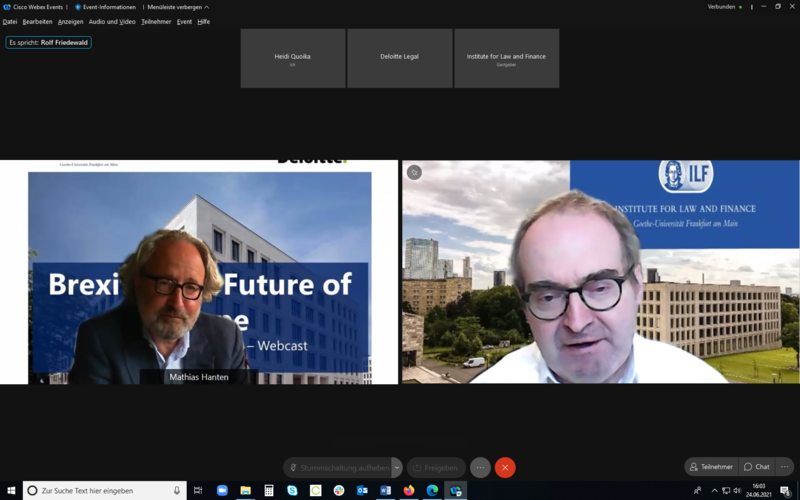Screen dimensions: 800x500
Task: Open the Windows Start menu
Action: tap(11, 490)
